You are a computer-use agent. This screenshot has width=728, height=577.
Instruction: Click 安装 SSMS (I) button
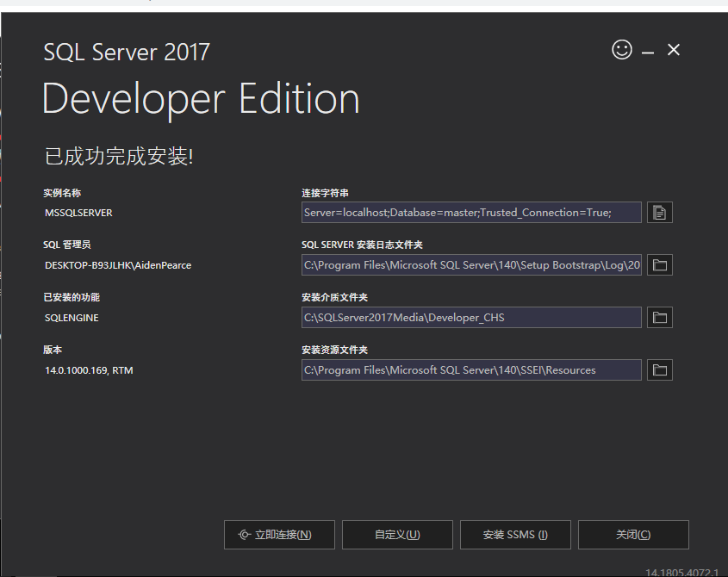(x=515, y=535)
